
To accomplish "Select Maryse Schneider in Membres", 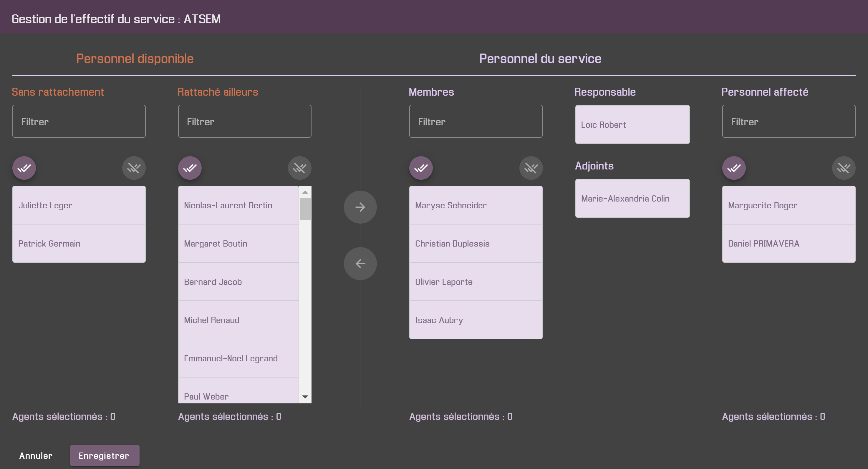I will (476, 205).
